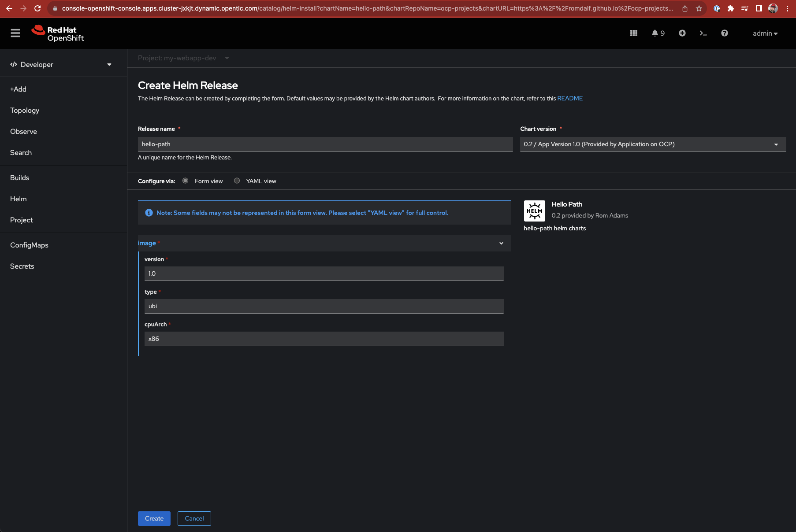Open the hamburger navigation menu
796x532 pixels.
point(15,33)
